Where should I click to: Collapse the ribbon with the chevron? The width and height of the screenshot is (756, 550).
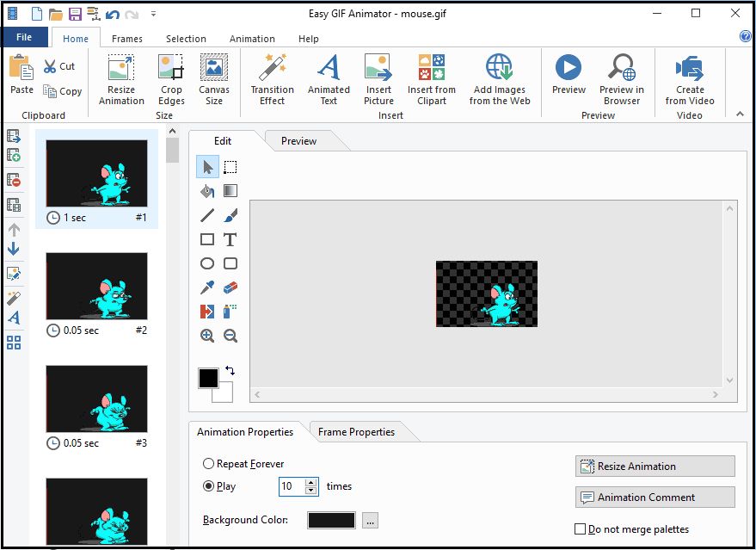[740, 114]
